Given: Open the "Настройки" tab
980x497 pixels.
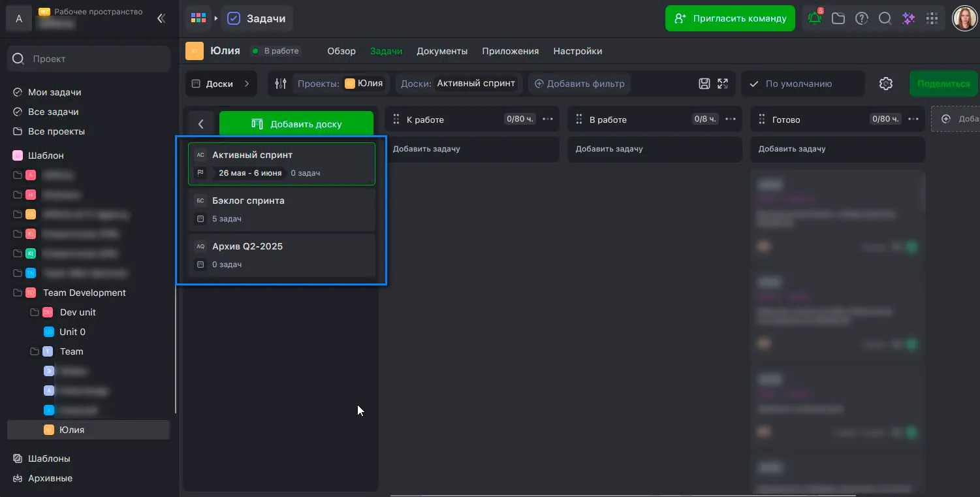Looking at the screenshot, I should pyautogui.click(x=577, y=51).
